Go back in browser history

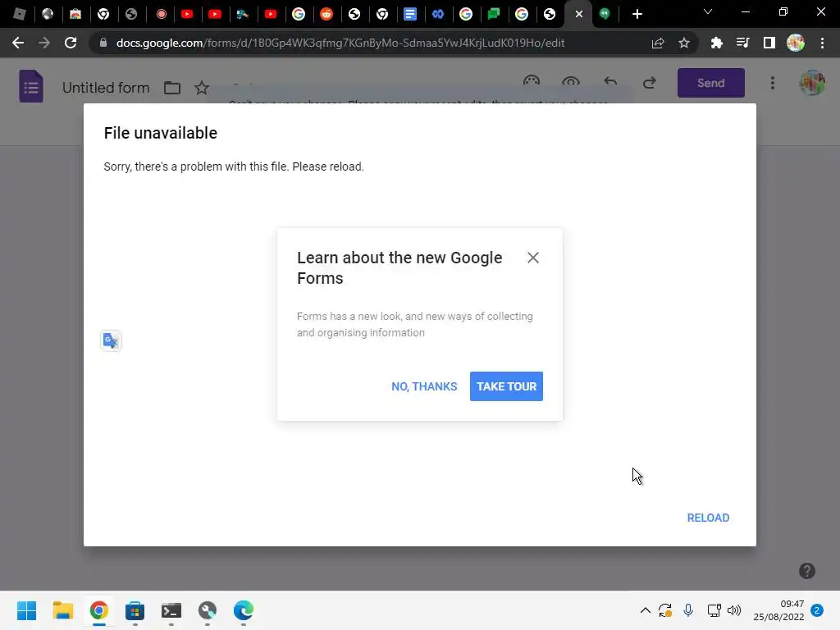point(18,43)
